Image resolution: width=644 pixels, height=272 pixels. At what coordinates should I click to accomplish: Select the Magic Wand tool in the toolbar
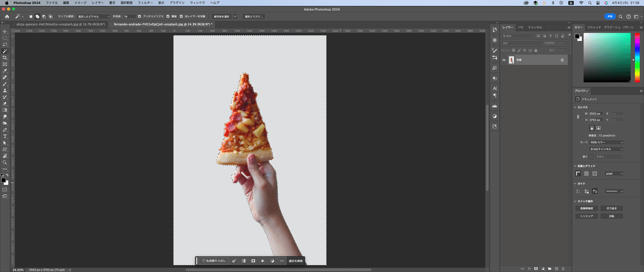click(x=5, y=51)
